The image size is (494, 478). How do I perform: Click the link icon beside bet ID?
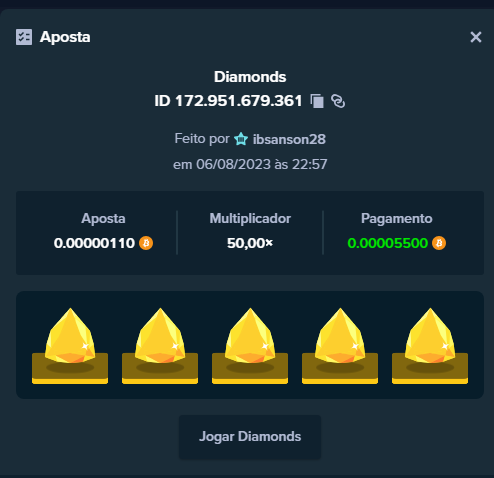[338, 101]
